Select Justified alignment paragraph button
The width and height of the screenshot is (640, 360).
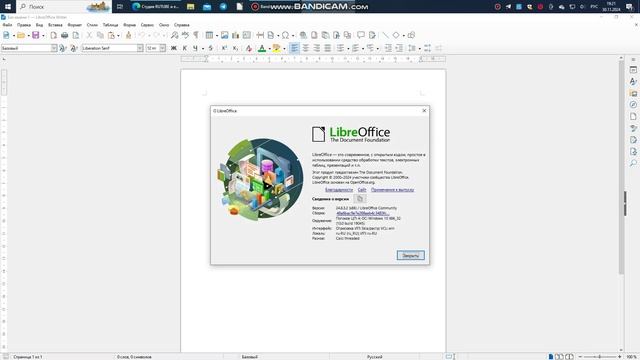(x=327, y=48)
